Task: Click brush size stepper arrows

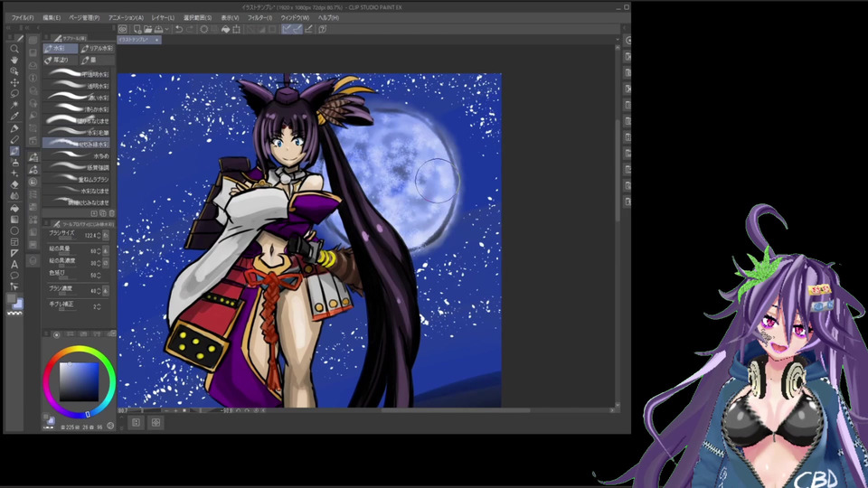Action: coord(99,235)
